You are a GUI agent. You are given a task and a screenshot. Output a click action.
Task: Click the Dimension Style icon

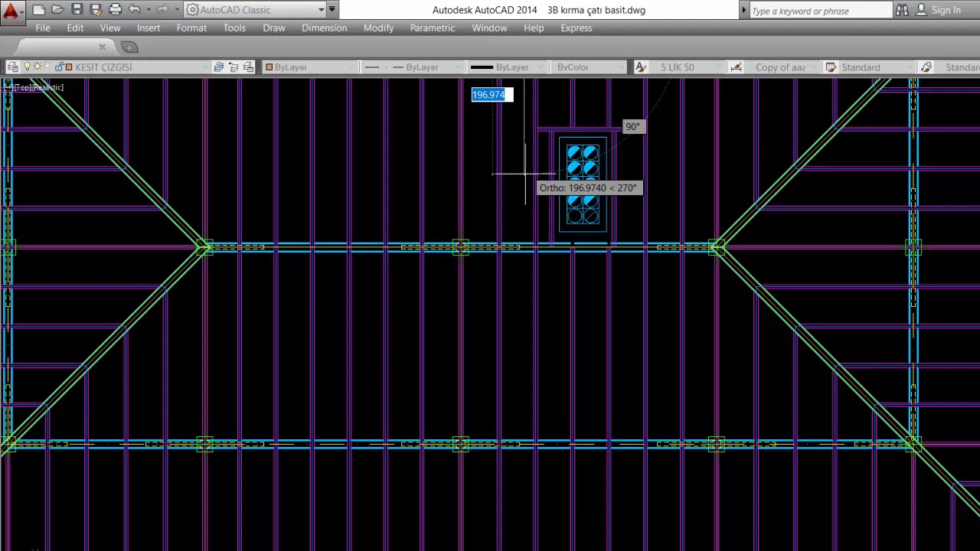[x=736, y=67]
